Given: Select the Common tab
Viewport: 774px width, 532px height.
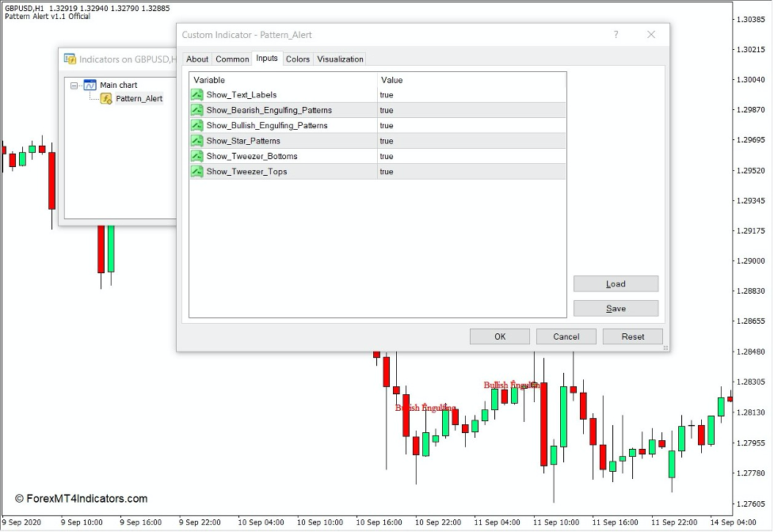Looking at the screenshot, I should 232,59.
